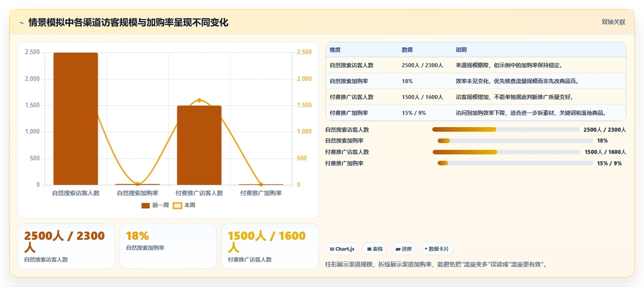This screenshot has width=644, height=287.
Task: Click the left y-axis 2,500 tick label
Action: (x=32, y=52)
